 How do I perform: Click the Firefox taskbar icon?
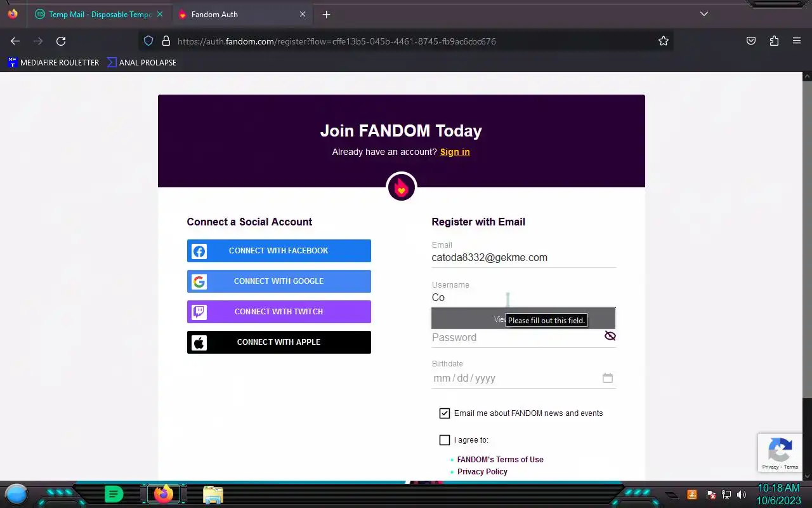coord(164,494)
